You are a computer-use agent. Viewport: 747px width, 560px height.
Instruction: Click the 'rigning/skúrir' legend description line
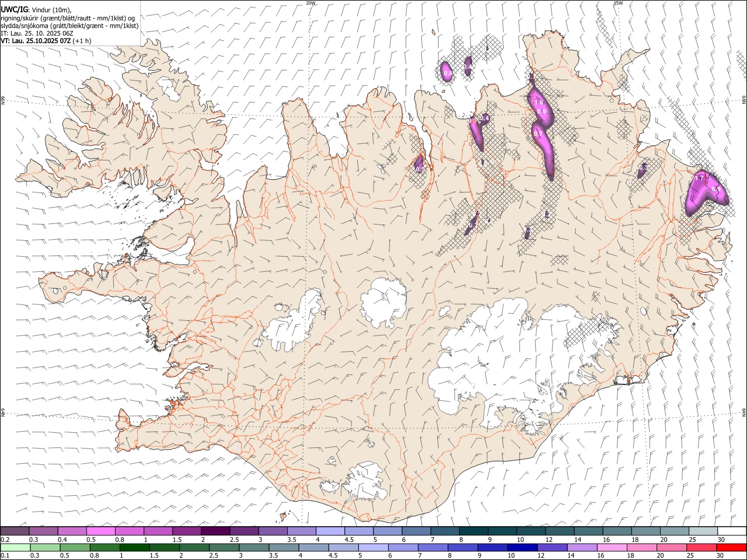pyautogui.click(x=68, y=18)
